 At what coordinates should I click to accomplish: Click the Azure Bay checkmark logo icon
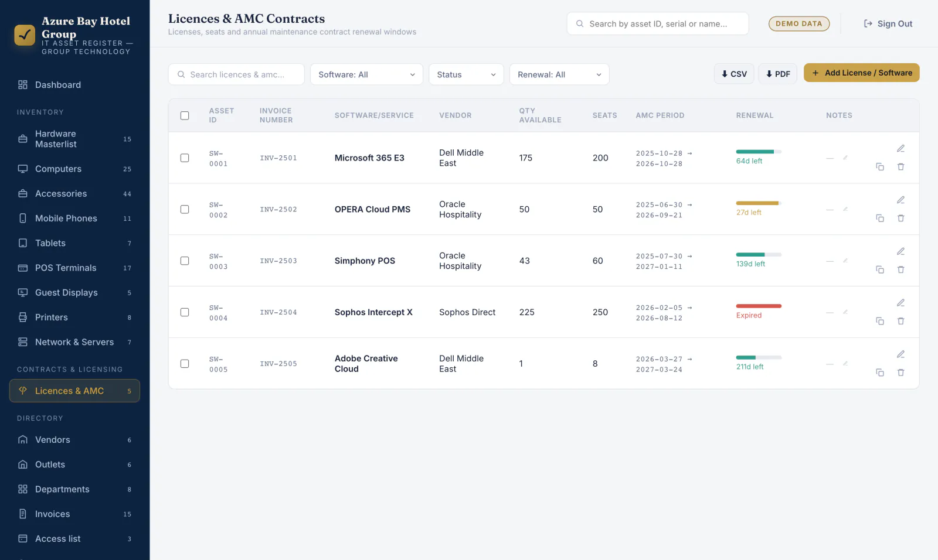click(25, 35)
